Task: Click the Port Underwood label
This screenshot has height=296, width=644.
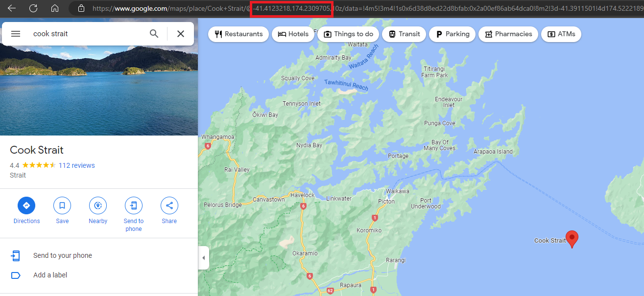Action: click(x=426, y=204)
